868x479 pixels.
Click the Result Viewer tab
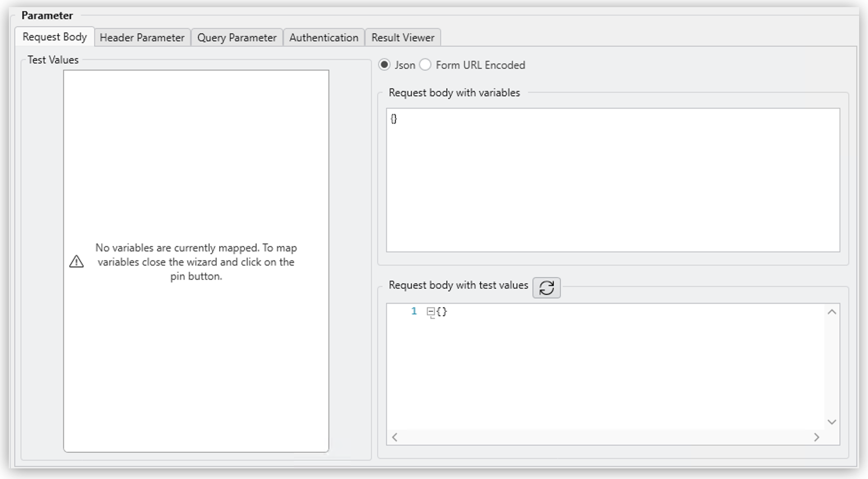pos(403,37)
